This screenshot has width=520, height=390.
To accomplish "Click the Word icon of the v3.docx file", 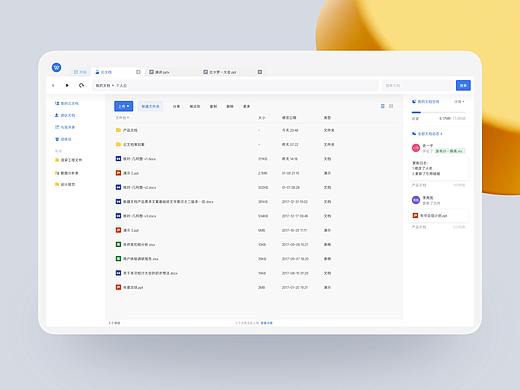I will pos(118,216).
